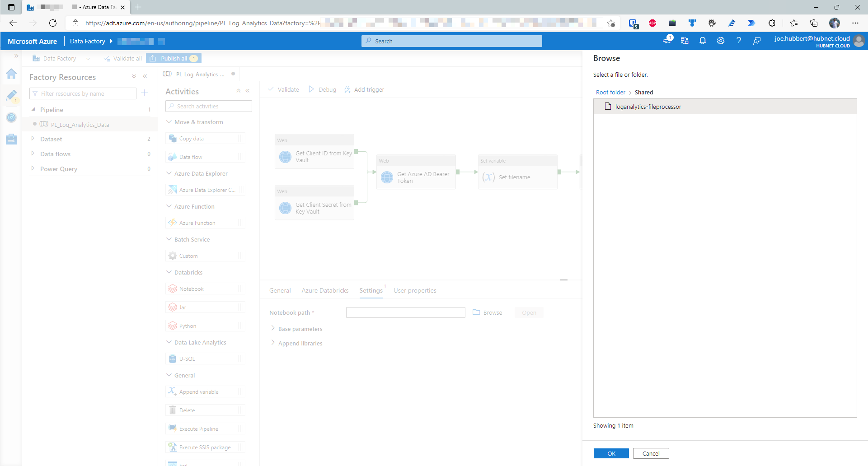The image size is (868, 466).
Task: Click Add trigger in pipeline toolbar
Action: click(x=364, y=89)
